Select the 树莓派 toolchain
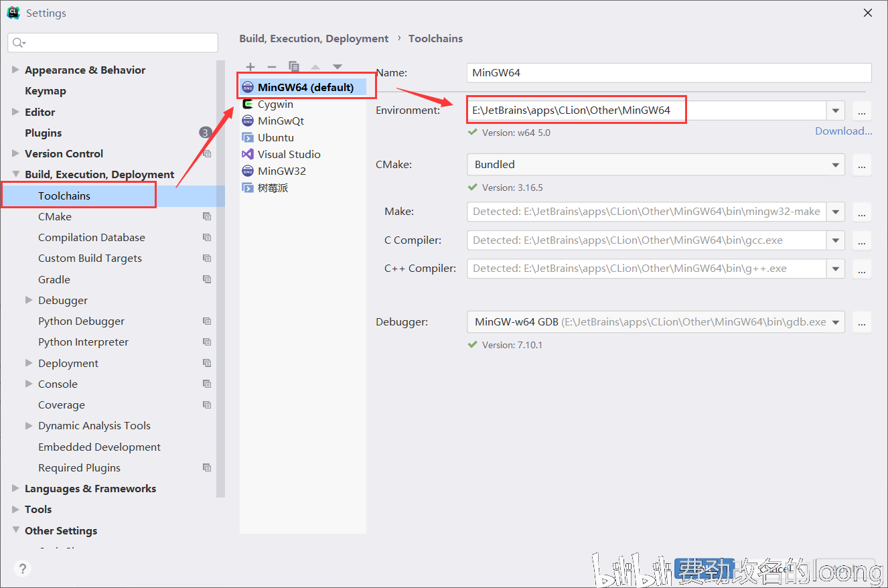Screen dimensions: 888x588 303,188
